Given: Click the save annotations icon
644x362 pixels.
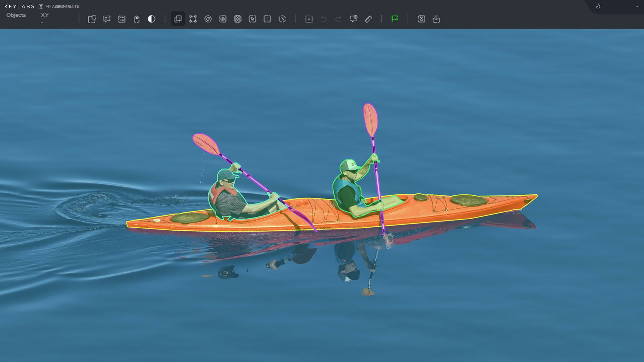Looking at the screenshot, I should point(421,19).
